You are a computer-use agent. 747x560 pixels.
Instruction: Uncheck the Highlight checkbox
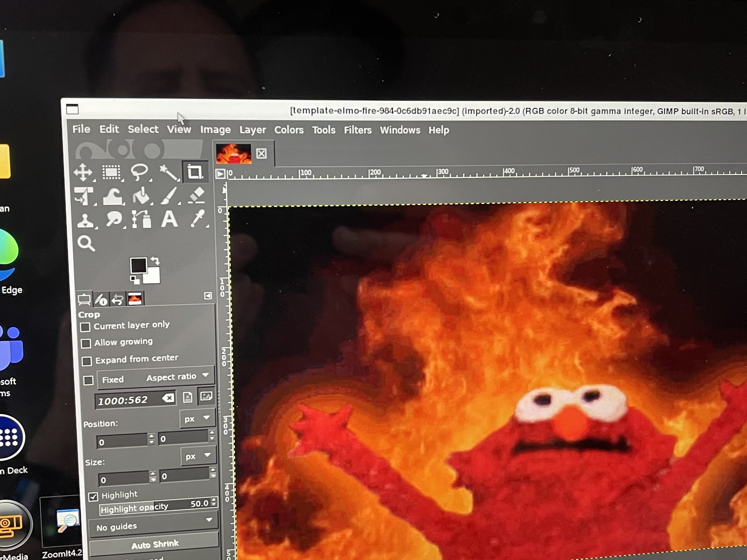click(x=93, y=497)
